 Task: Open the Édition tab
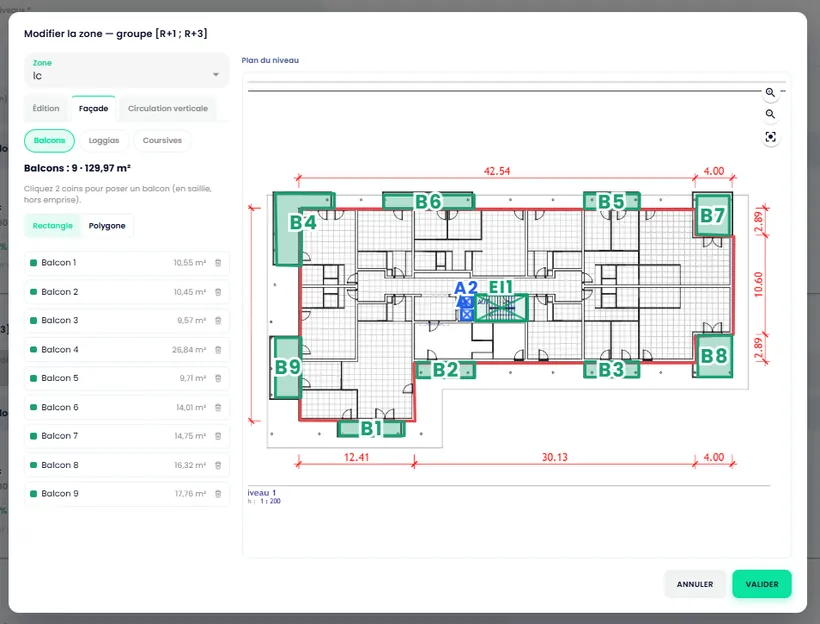tap(46, 108)
